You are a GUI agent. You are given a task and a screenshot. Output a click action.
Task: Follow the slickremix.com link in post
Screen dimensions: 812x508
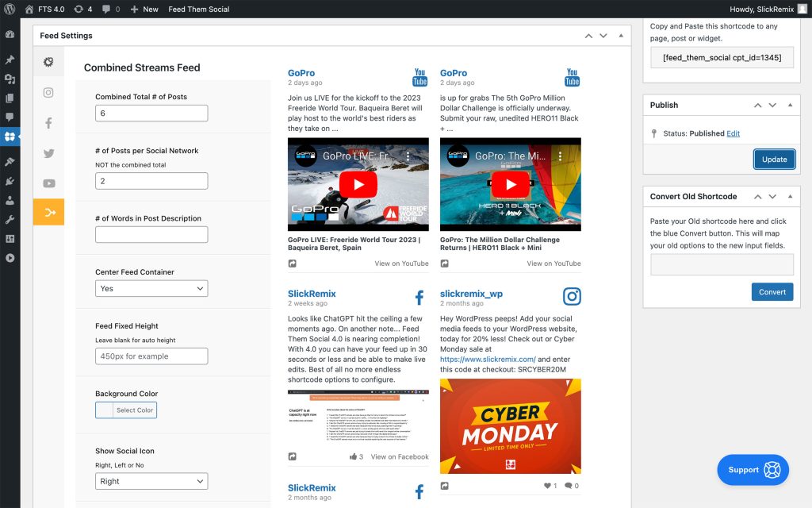pos(488,360)
